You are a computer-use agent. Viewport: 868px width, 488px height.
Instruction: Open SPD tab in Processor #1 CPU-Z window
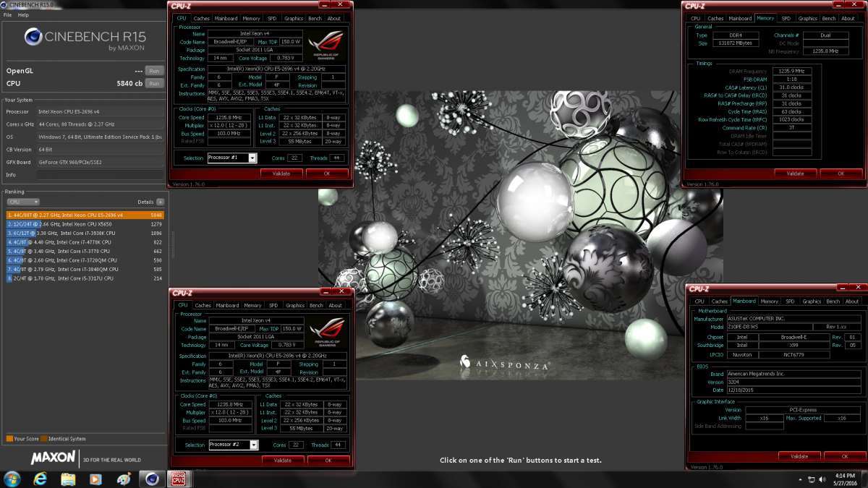(271, 18)
